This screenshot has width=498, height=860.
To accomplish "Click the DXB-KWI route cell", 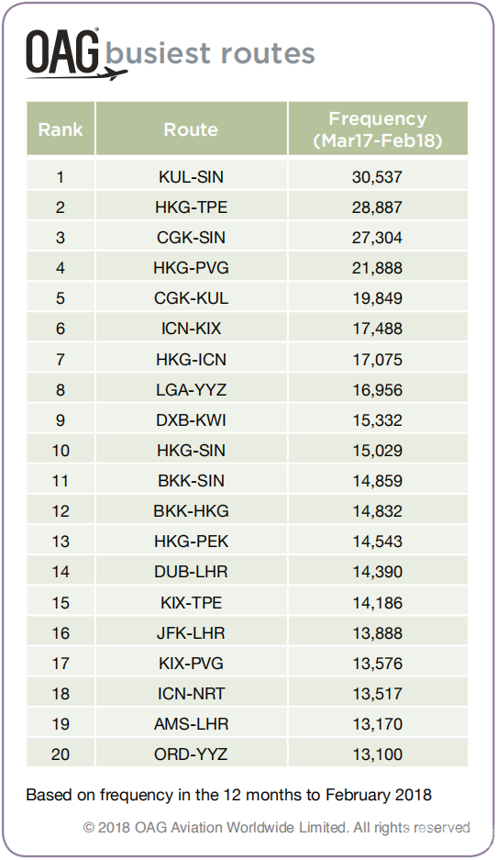I will [191, 420].
